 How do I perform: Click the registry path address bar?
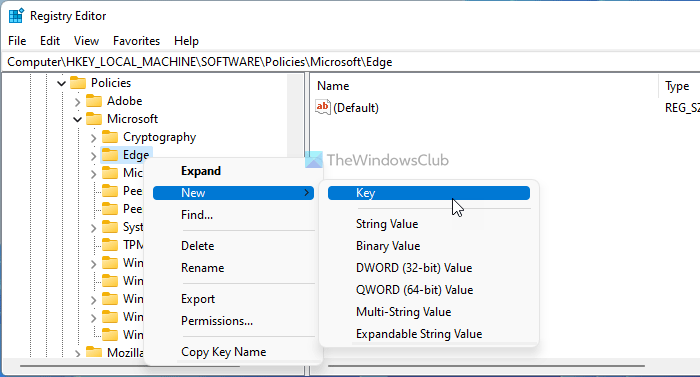tap(350, 62)
